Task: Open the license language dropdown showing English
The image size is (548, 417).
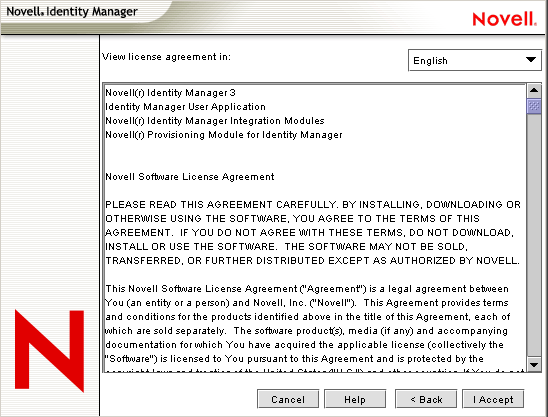Action: pyautogui.click(x=475, y=60)
